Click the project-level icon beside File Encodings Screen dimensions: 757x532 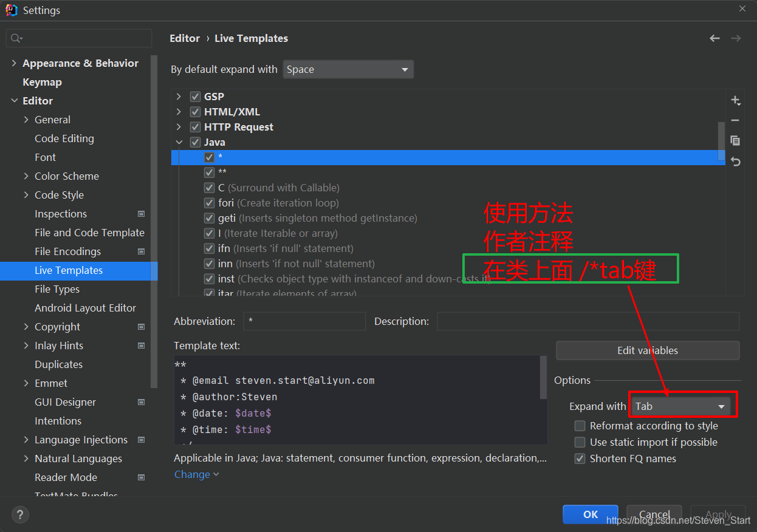[141, 251]
